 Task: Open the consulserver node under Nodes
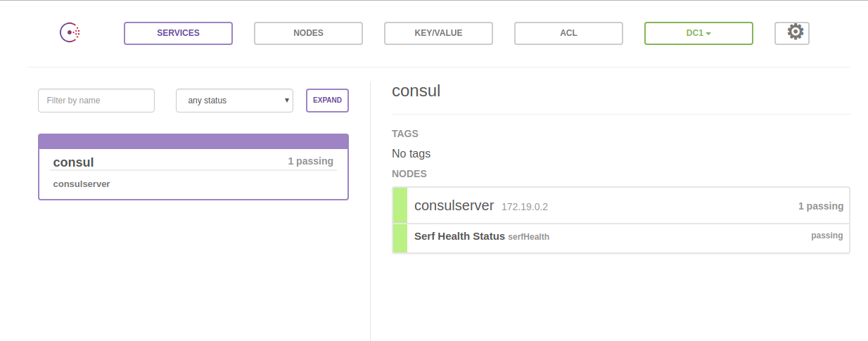454,205
